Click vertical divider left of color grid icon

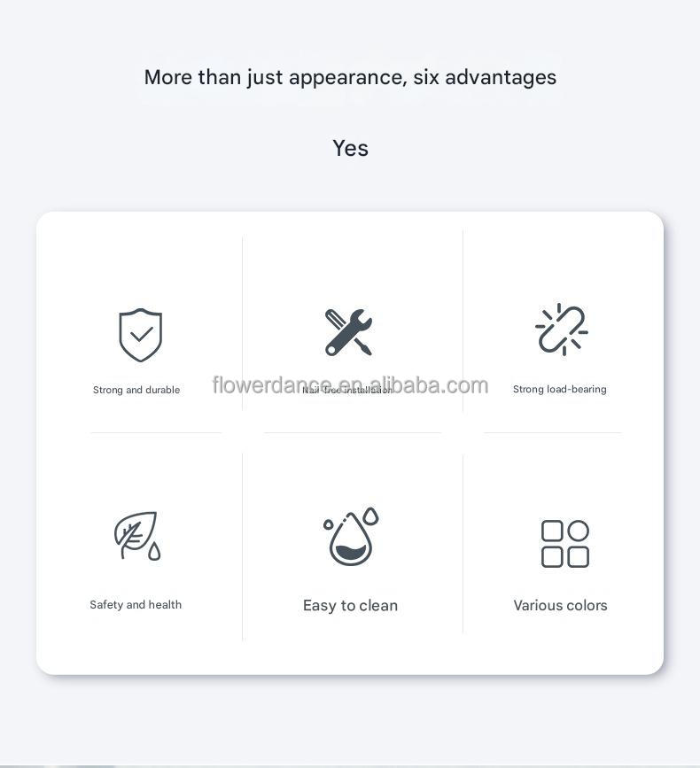point(463,544)
